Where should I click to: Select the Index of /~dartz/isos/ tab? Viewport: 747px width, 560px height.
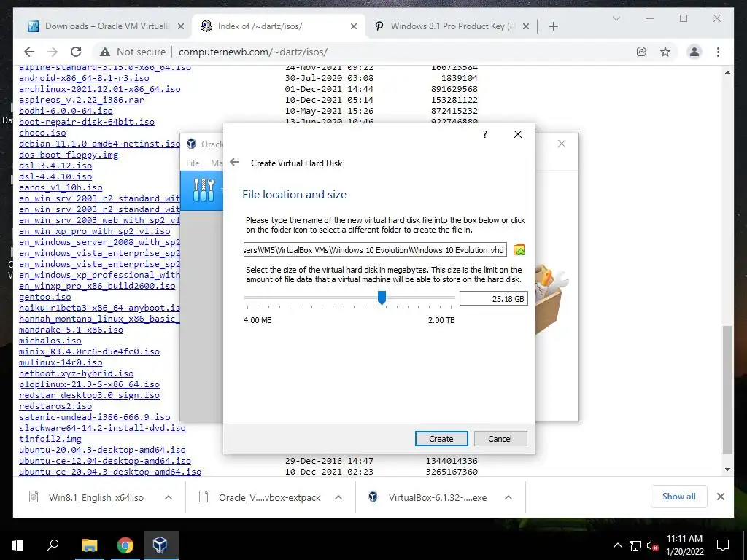coord(279,26)
